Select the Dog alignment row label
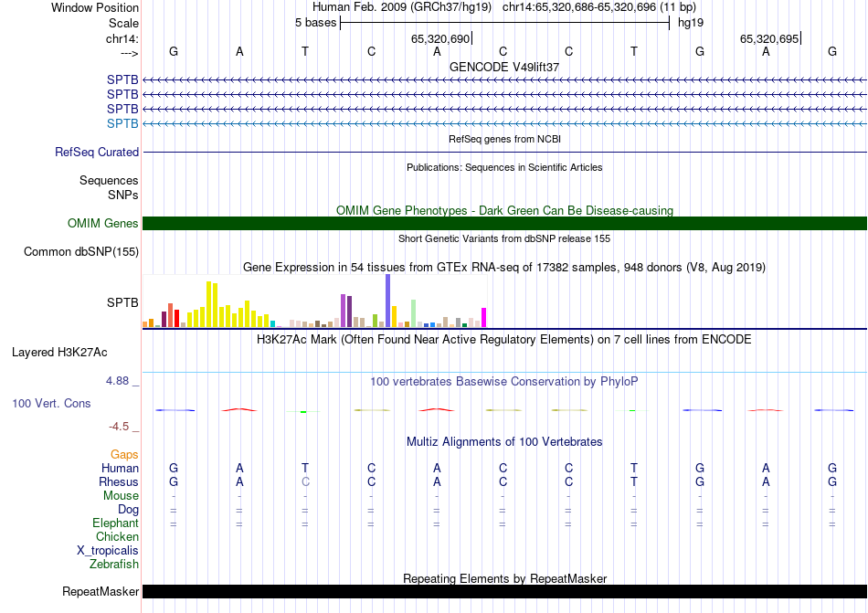 128,510
